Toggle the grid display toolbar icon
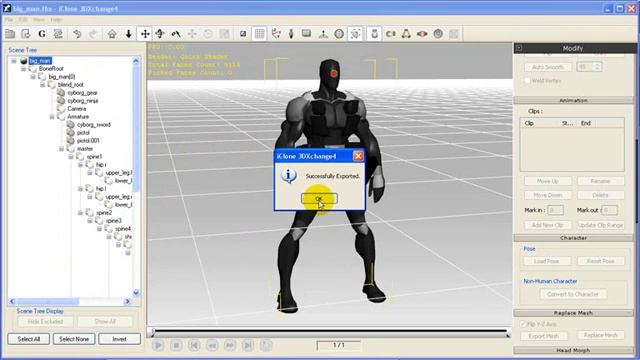The width and height of the screenshot is (640, 360). coord(259,34)
